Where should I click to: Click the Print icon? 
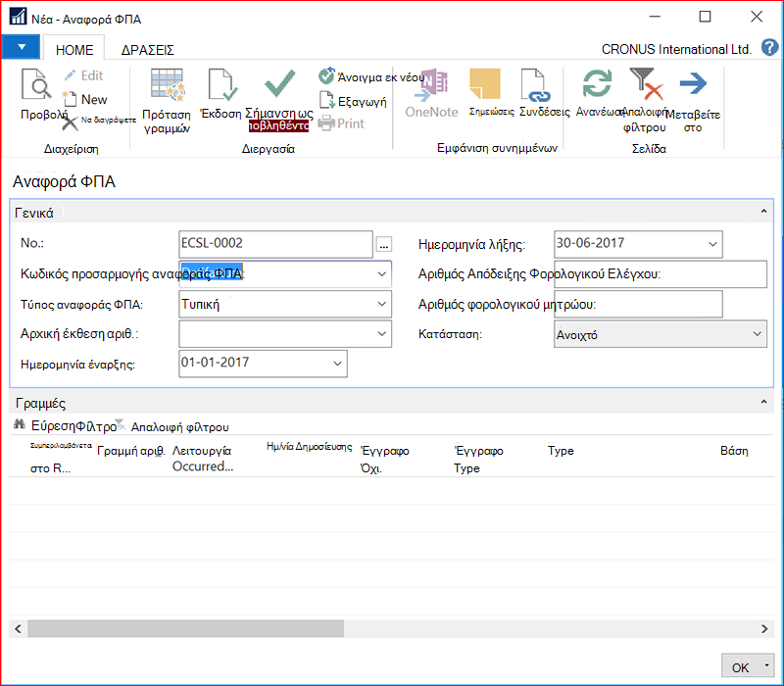326,123
